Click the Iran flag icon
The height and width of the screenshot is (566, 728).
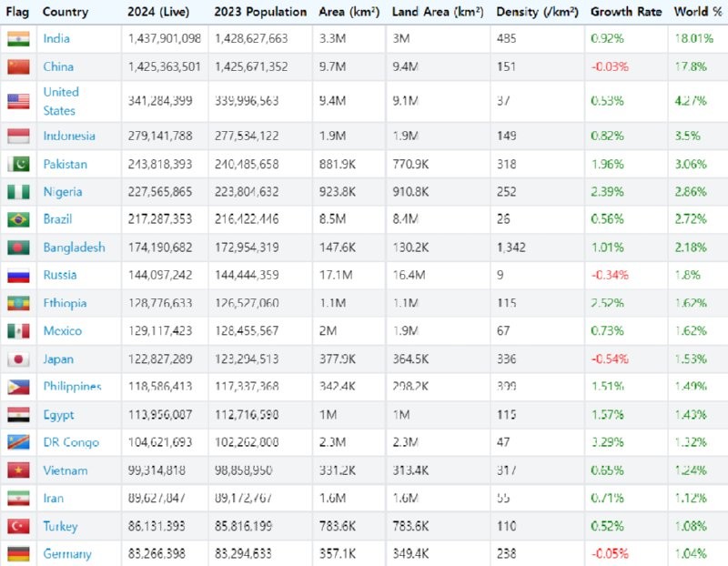[18, 499]
